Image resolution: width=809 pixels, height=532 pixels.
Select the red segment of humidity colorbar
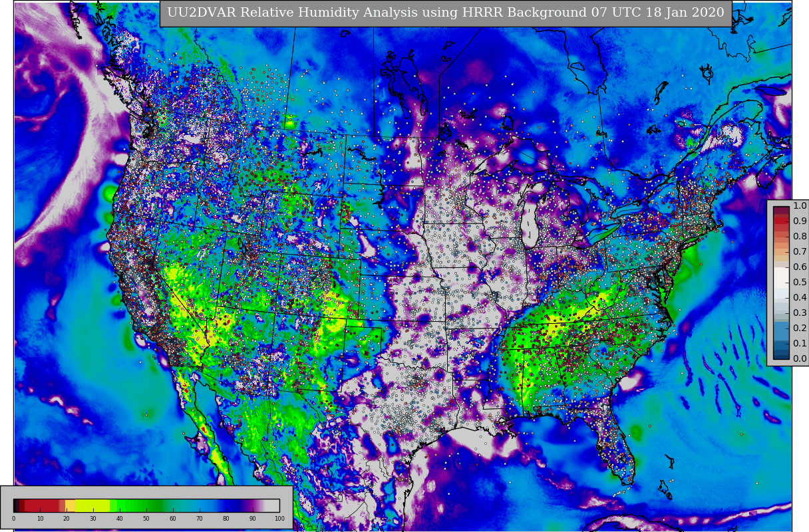pos(41,505)
